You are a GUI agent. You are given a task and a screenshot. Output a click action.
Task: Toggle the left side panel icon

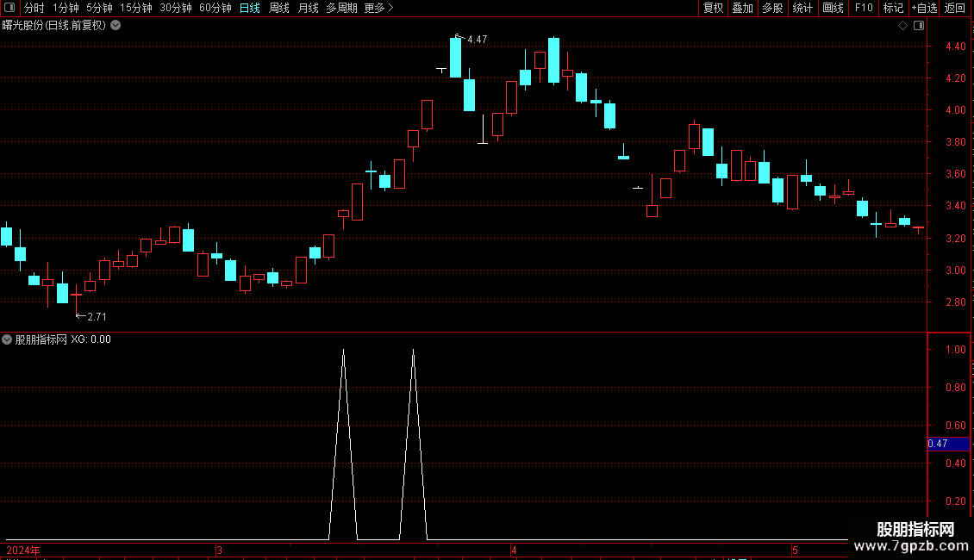tap(9, 8)
